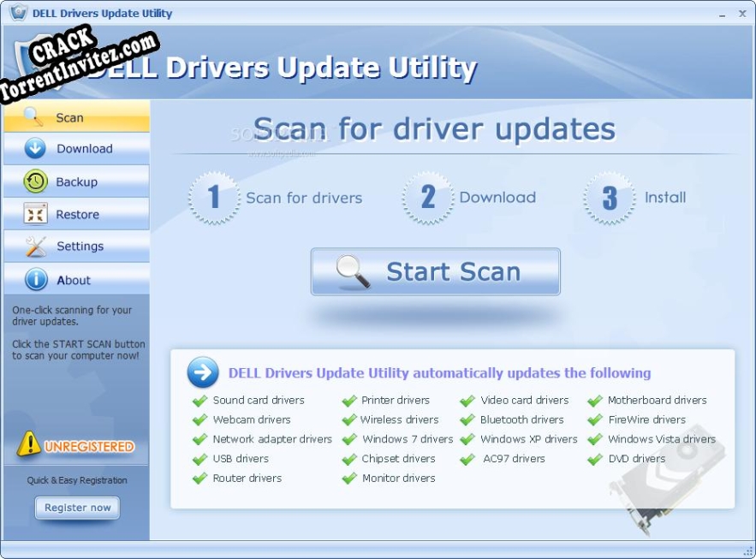The image size is (756, 559).
Task: Click the blue Download arrow icon
Action: pyautogui.click(x=34, y=149)
